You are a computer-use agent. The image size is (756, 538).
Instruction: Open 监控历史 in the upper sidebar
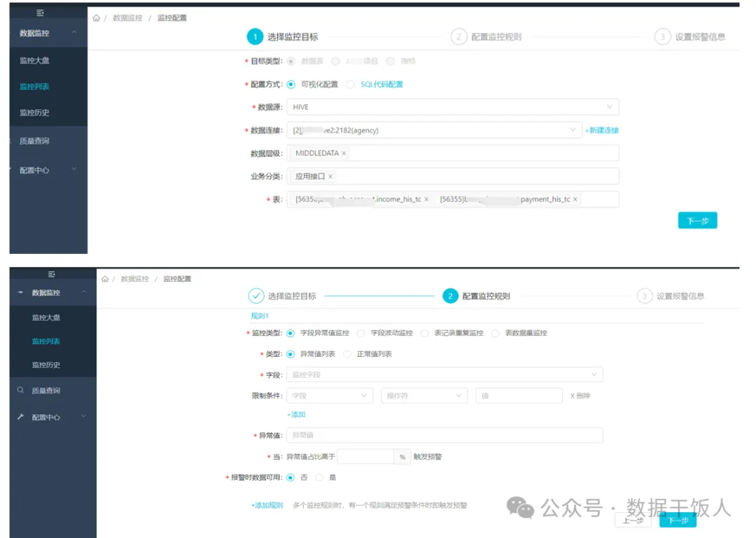[34, 113]
